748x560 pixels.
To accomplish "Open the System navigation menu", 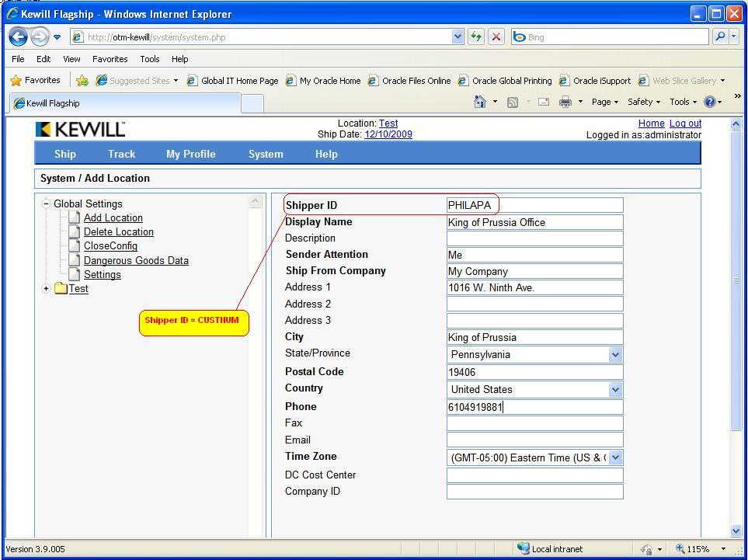I will (266, 154).
